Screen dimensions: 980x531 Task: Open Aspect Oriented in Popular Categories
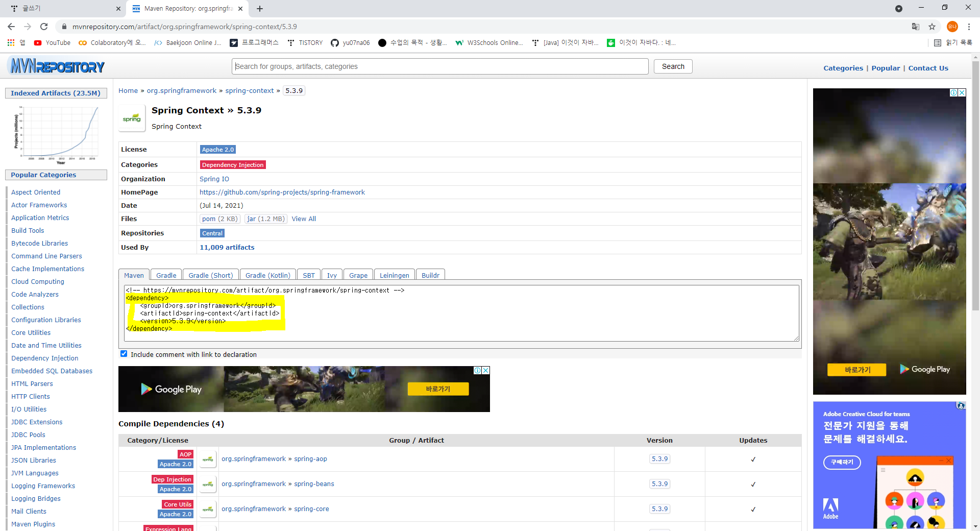pyautogui.click(x=36, y=192)
